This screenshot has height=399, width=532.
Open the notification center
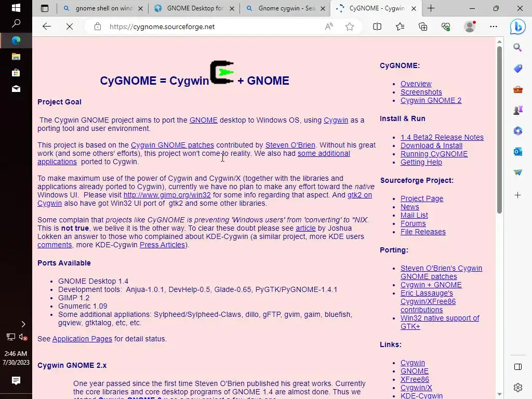pos(16,381)
